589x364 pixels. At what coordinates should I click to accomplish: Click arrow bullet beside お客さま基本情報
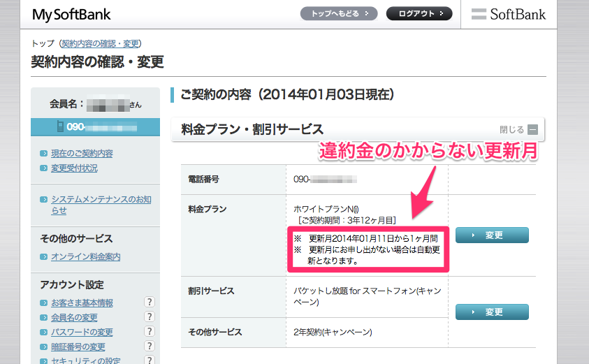[x=43, y=303]
